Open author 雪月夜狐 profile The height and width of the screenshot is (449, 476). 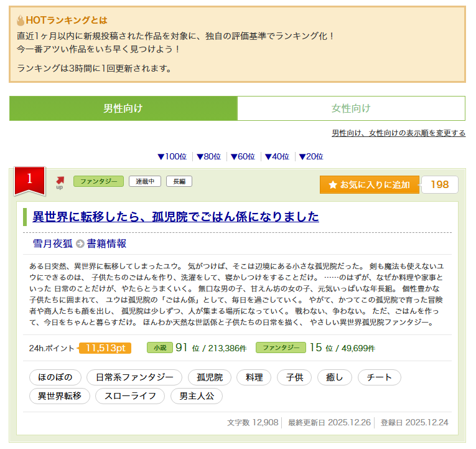52,243
